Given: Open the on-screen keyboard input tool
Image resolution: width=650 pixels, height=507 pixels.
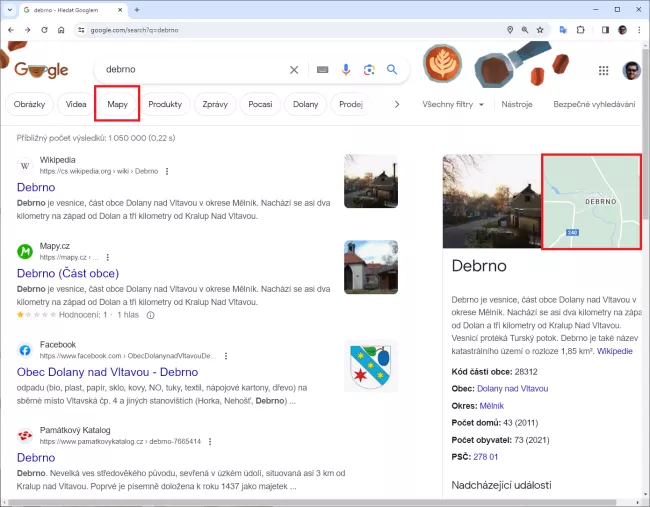Looking at the screenshot, I should coord(323,70).
